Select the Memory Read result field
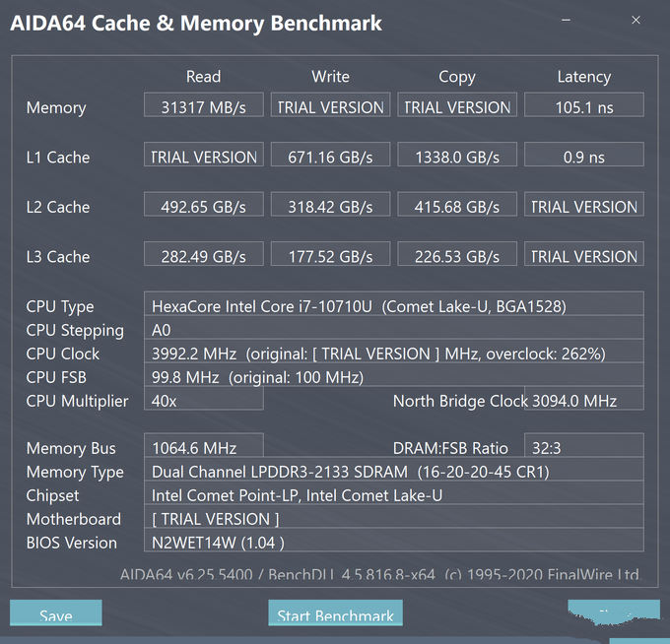This screenshot has height=644, width=670. [x=203, y=104]
